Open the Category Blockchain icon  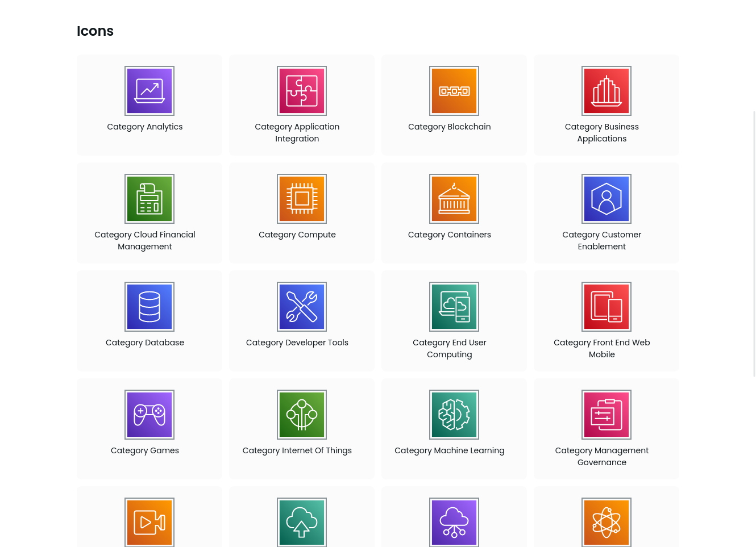[x=454, y=91]
